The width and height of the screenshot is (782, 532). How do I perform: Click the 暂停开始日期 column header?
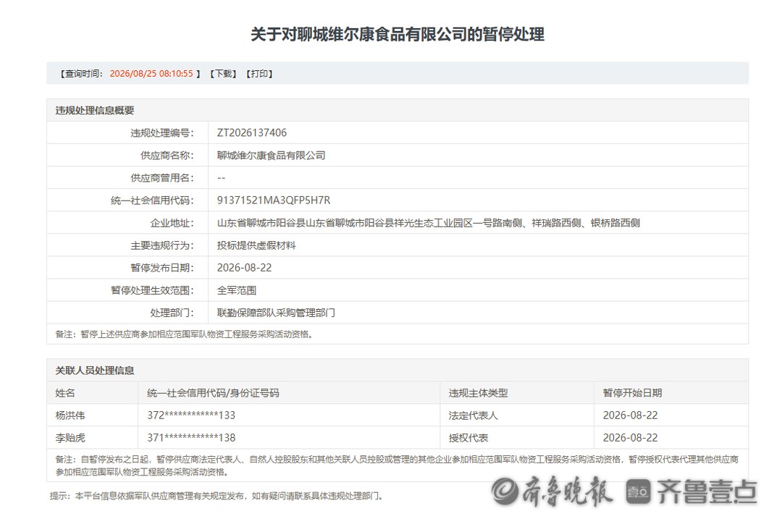tap(632, 393)
